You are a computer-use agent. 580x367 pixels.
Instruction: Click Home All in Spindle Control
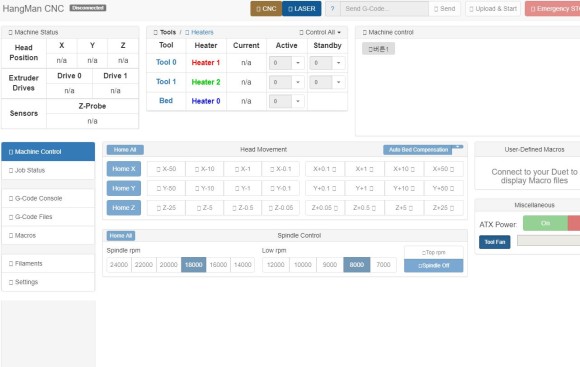click(x=121, y=236)
